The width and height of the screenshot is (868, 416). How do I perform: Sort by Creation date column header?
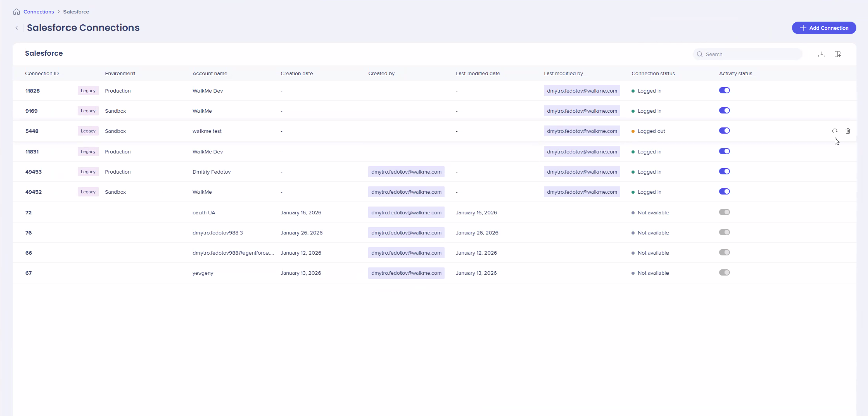point(297,74)
